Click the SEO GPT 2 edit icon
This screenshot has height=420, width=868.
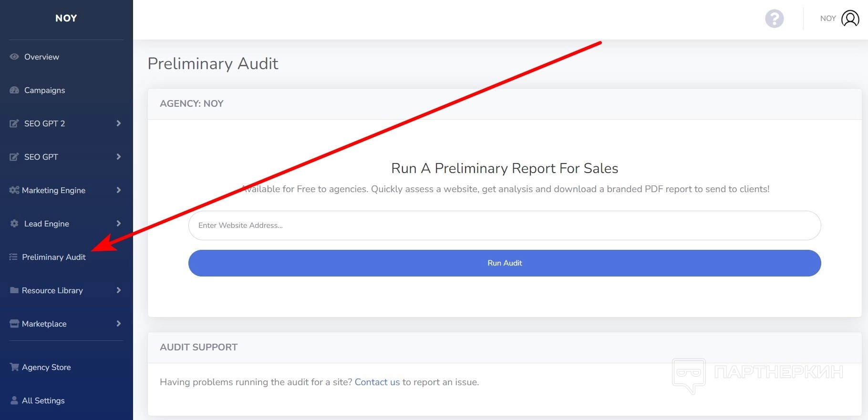click(x=14, y=123)
